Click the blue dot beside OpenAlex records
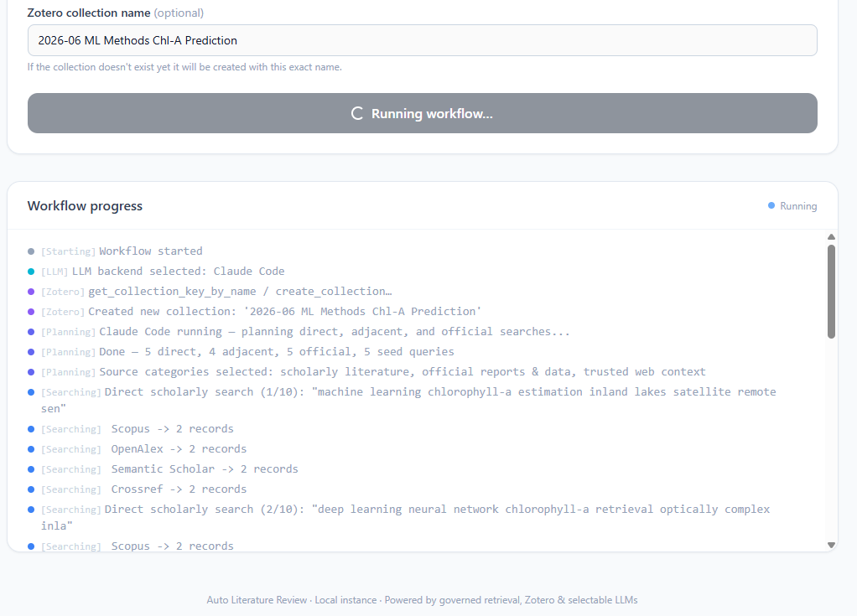The width and height of the screenshot is (857, 616). (31, 449)
